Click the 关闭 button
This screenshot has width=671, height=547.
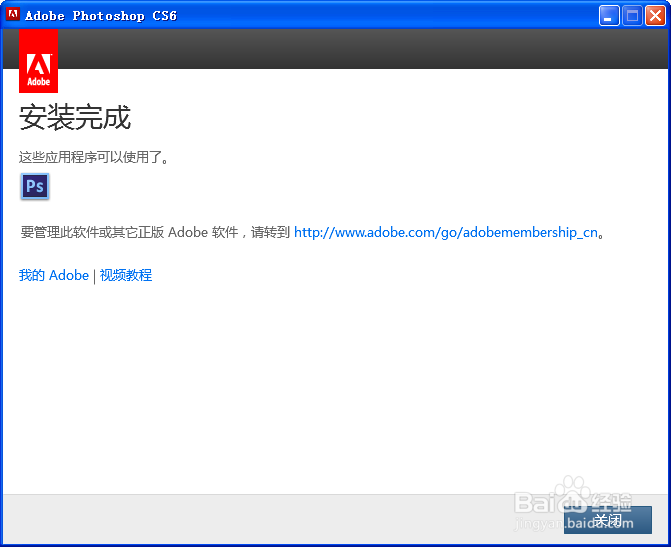608,520
